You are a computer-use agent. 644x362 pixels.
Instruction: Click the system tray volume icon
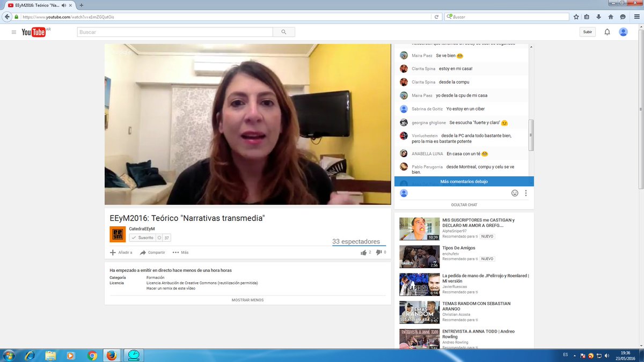[607, 355]
